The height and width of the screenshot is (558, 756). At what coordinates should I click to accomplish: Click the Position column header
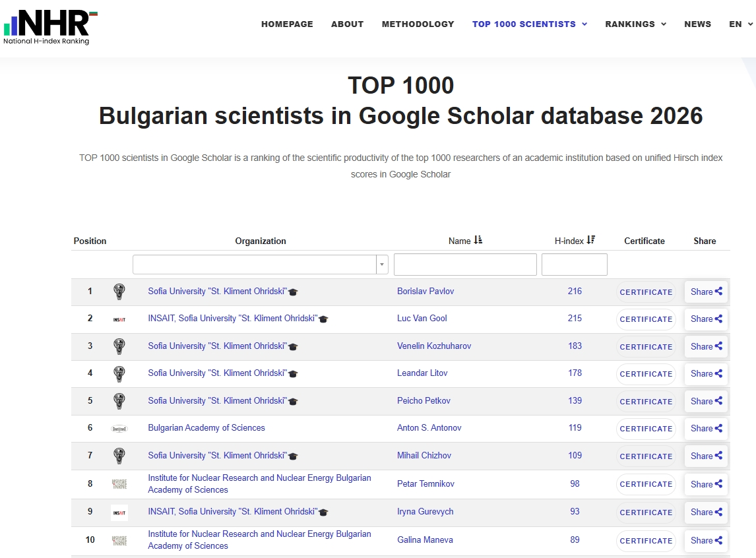90,241
